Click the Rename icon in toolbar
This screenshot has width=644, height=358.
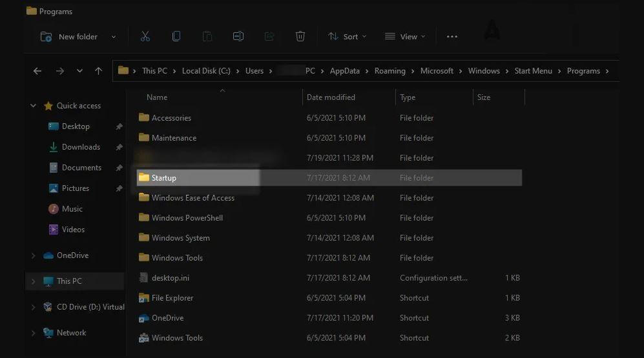pyautogui.click(x=238, y=37)
